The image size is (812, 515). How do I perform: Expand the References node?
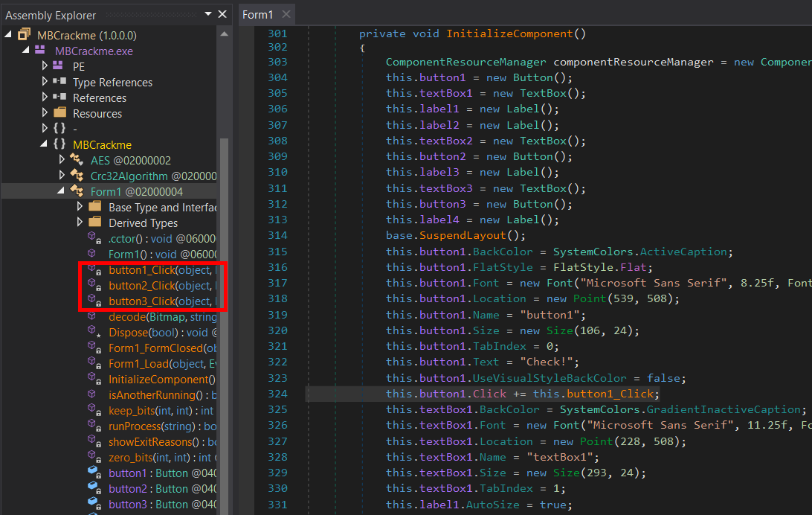click(45, 97)
